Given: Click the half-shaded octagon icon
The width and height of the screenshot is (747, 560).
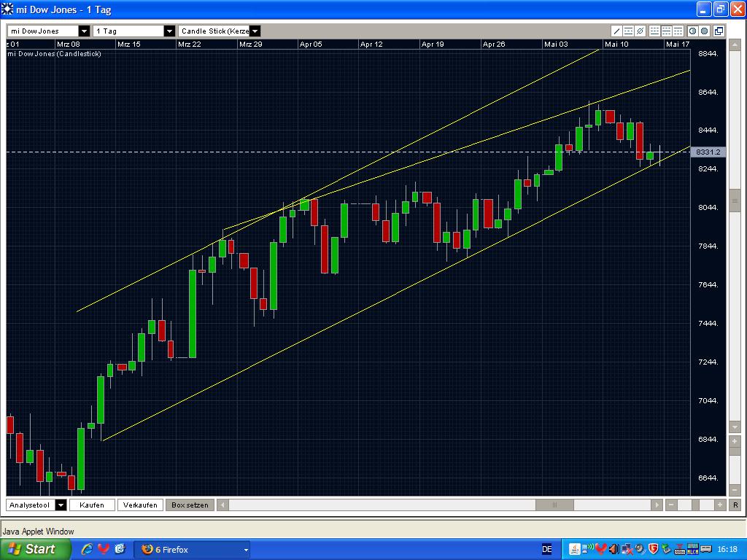Looking at the screenshot, I should [x=693, y=31].
